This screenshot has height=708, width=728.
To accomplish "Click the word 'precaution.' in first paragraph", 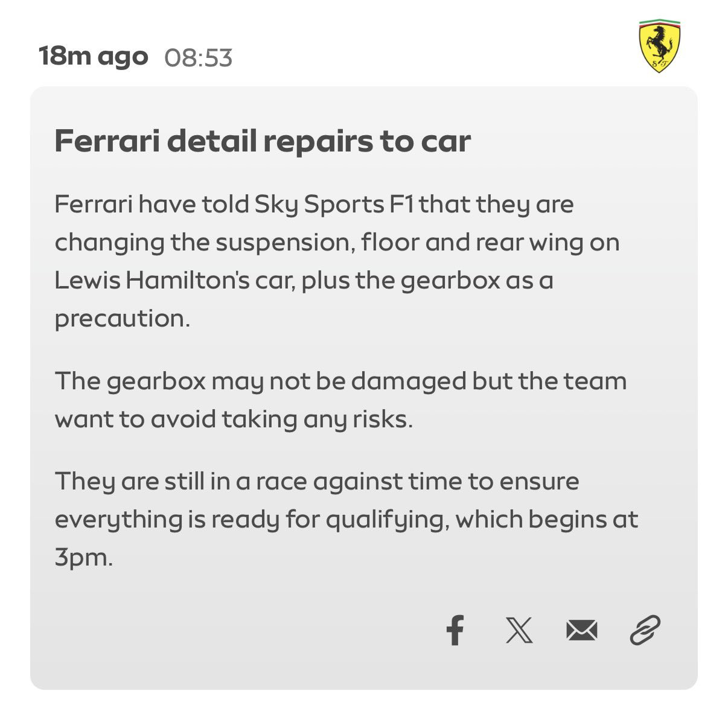I will pos(122,319).
